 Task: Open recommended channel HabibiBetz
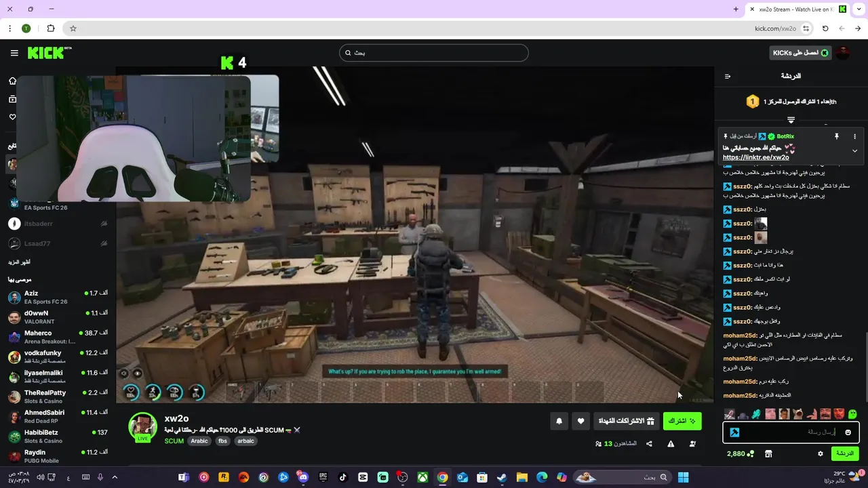tap(58, 436)
